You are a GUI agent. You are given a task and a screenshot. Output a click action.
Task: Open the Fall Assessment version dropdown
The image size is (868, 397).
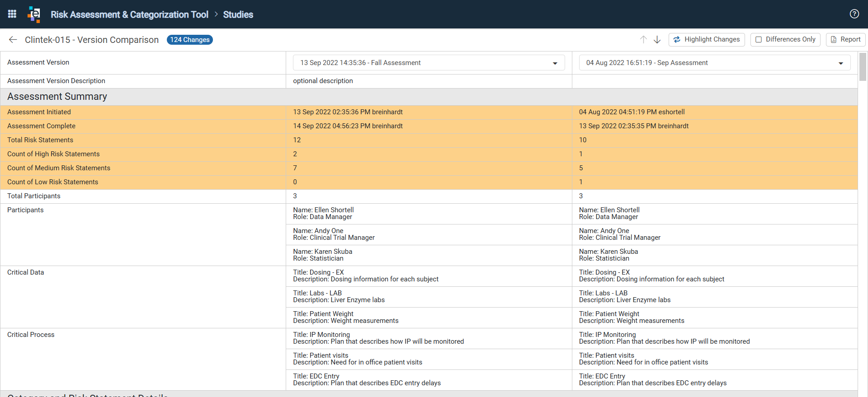[429, 63]
